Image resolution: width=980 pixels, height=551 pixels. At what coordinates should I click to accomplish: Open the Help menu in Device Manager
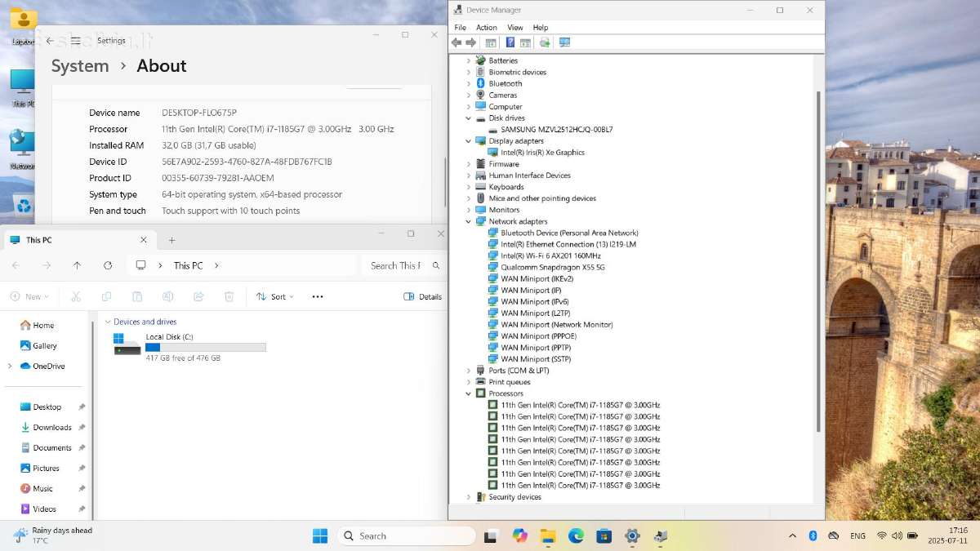coord(541,27)
